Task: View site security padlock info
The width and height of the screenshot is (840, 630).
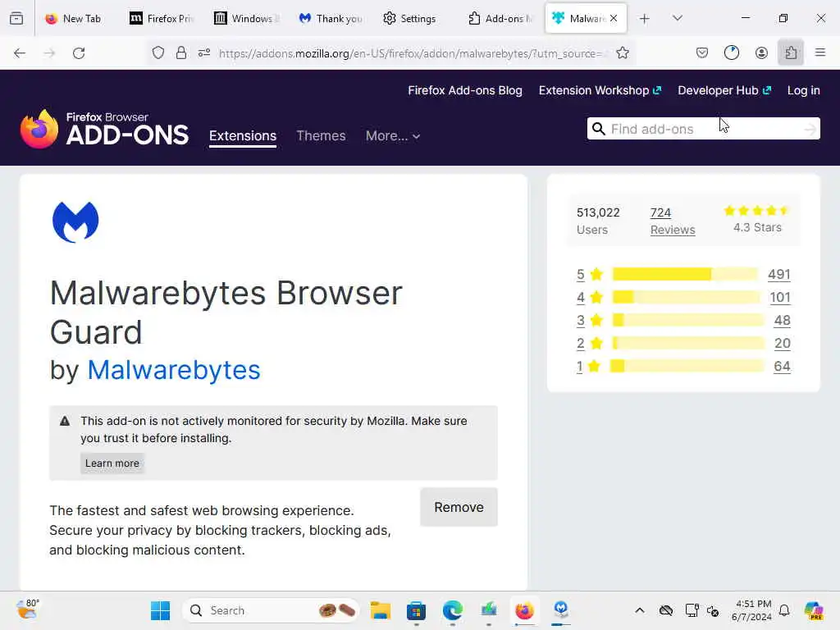Action: [x=181, y=53]
